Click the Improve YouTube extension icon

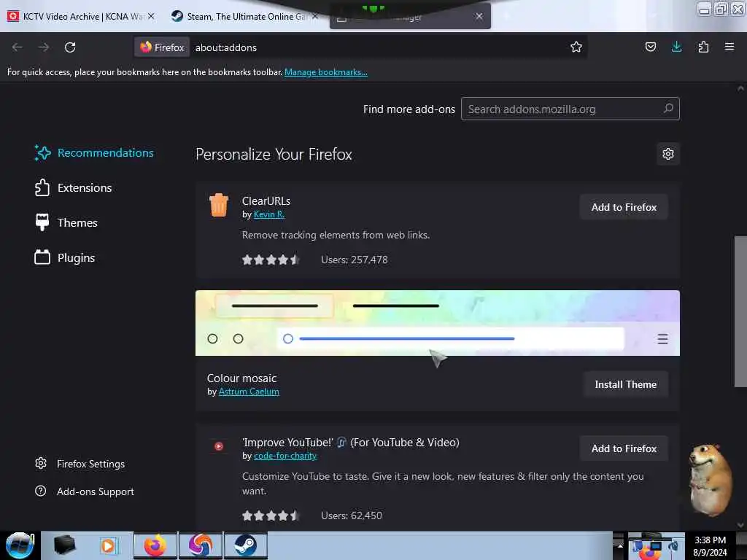tap(219, 446)
